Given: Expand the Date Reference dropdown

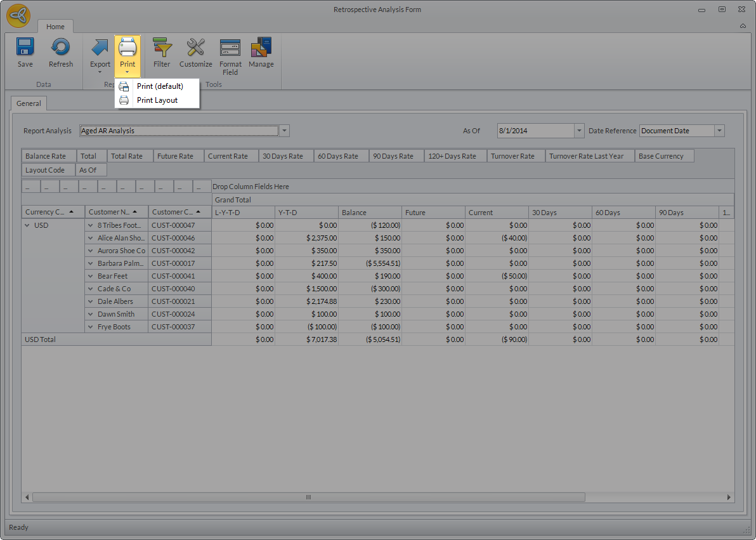Looking at the screenshot, I should coord(719,131).
